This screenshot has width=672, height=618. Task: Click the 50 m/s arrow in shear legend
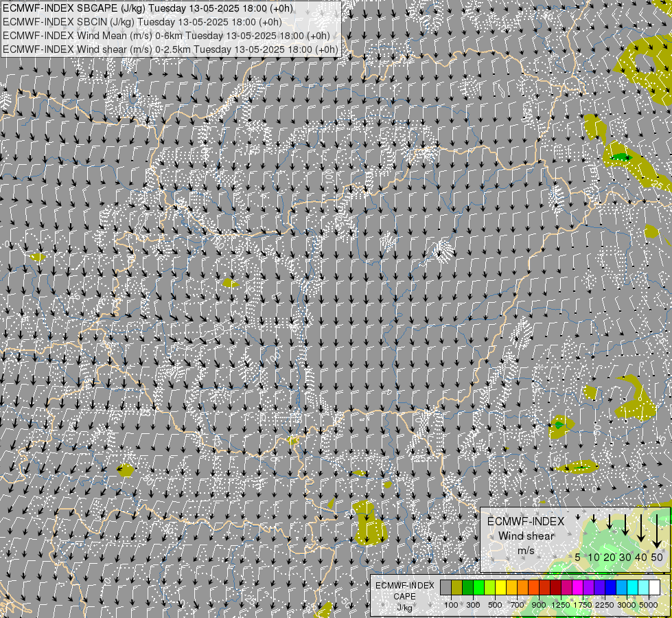[x=657, y=531]
